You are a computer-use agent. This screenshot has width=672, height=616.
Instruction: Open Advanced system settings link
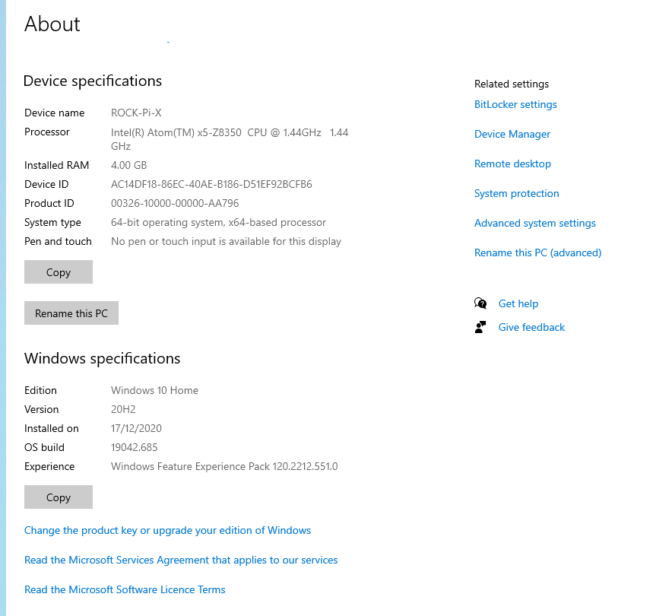point(535,223)
